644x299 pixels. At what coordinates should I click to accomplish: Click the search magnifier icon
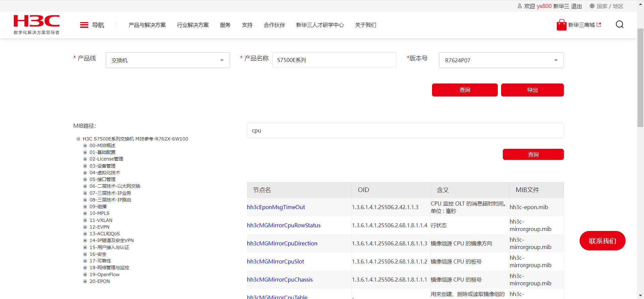[620, 24]
